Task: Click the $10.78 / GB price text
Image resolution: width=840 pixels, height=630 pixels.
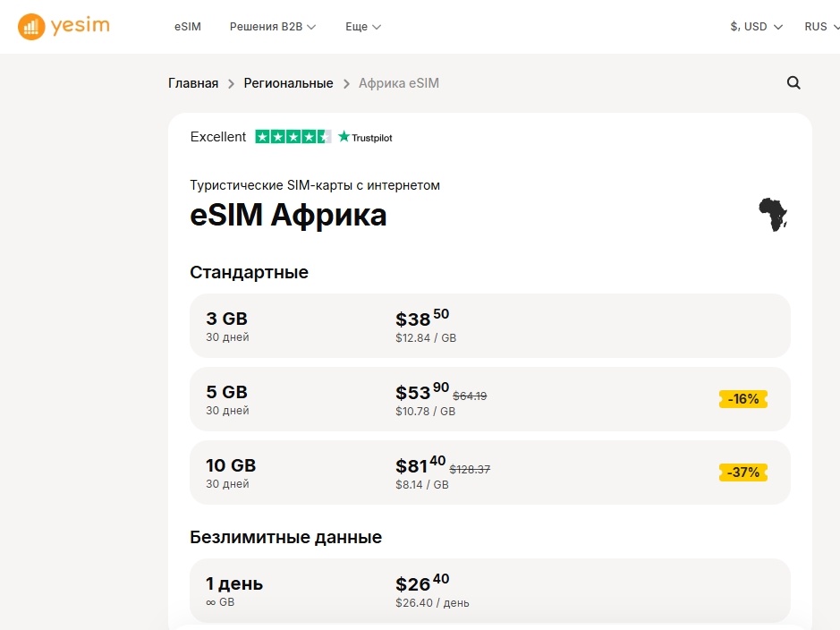Action: coord(425,412)
